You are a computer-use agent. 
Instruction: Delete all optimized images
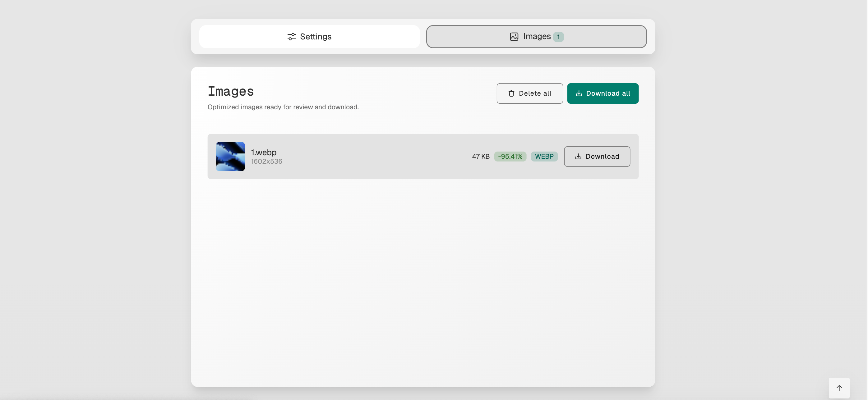(529, 93)
